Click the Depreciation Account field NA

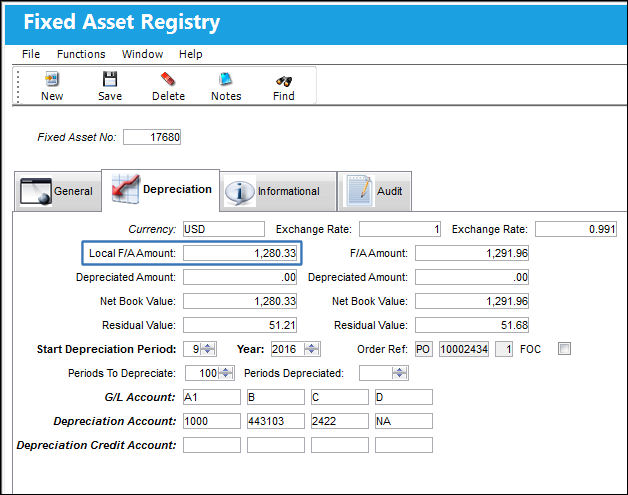(x=404, y=421)
